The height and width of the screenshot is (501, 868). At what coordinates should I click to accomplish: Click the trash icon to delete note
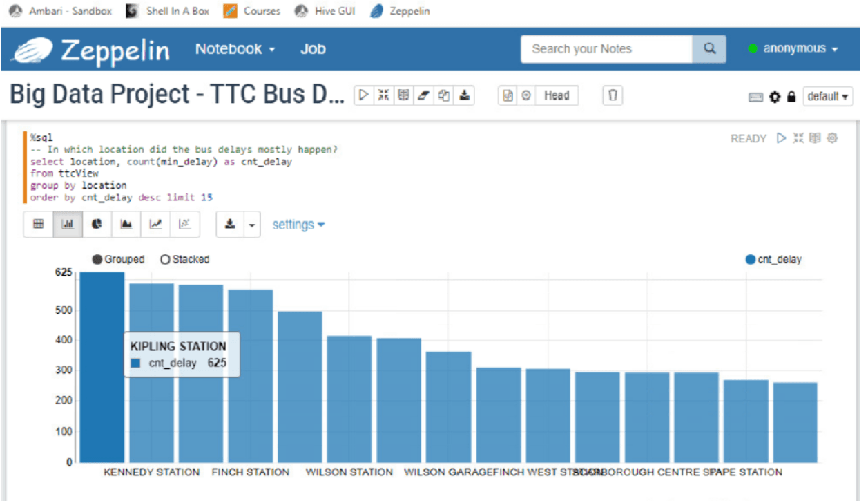[x=613, y=96]
